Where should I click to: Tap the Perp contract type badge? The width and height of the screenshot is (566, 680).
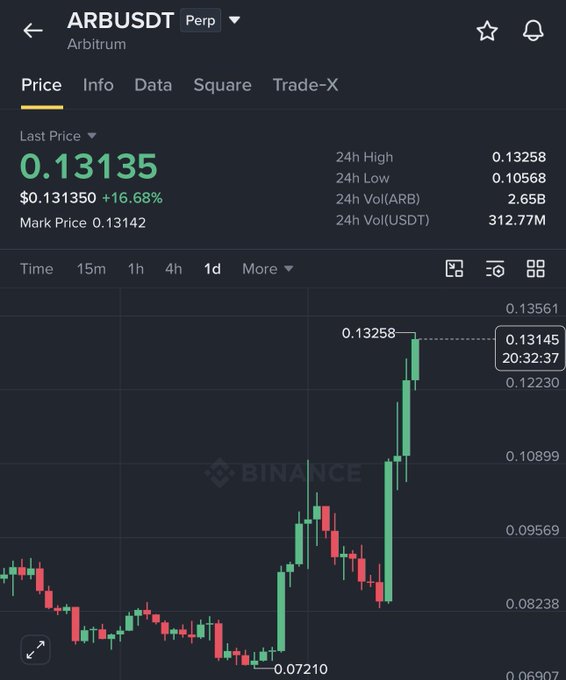200,20
